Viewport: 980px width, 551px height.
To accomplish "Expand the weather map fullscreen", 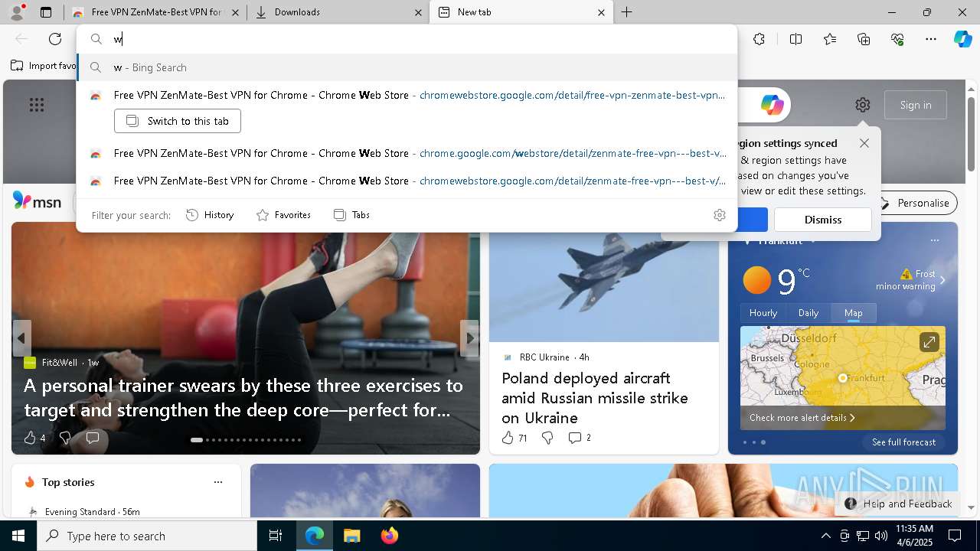I will coord(929,342).
